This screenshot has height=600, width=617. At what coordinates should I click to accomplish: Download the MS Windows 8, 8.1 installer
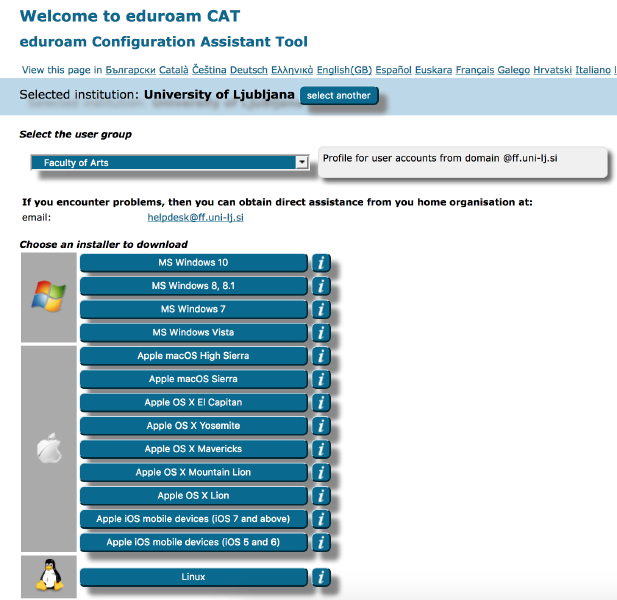click(x=193, y=286)
